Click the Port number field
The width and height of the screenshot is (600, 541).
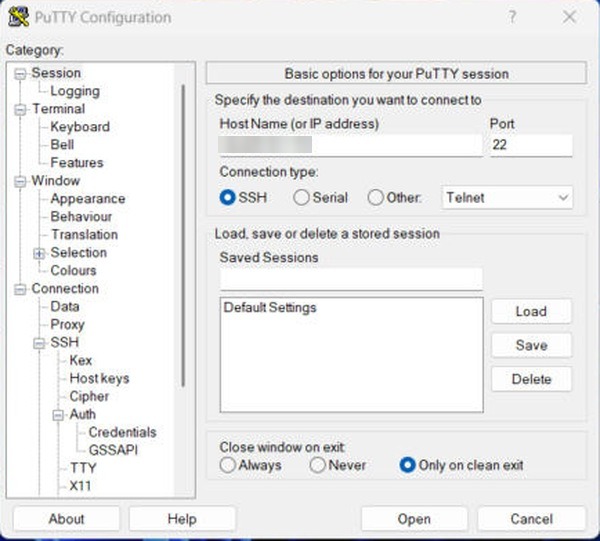531,145
